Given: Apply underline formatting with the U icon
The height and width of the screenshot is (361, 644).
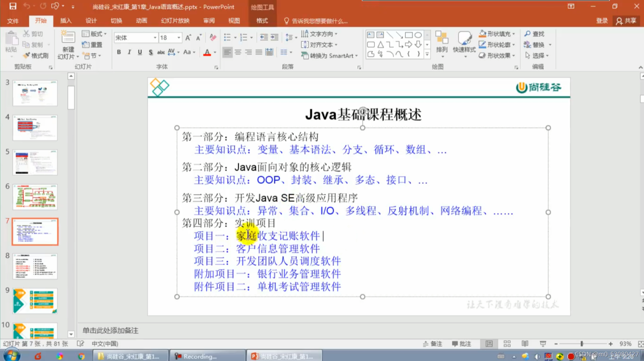Looking at the screenshot, I should tap(139, 52).
